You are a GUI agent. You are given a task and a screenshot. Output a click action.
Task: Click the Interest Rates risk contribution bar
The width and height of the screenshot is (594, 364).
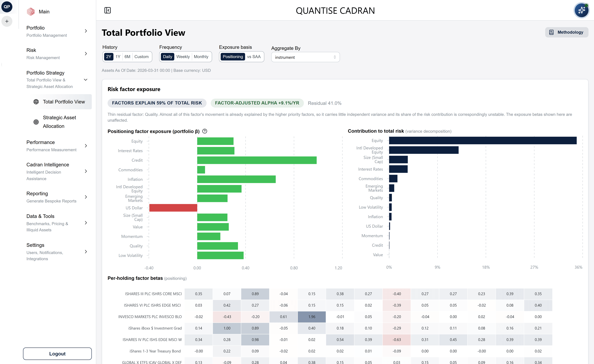click(x=398, y=169)
